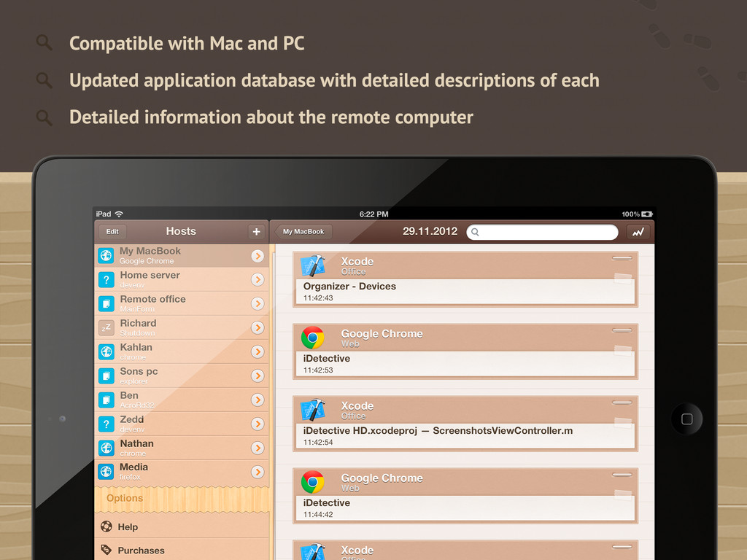The image size is (747, 560).
Task: Click the search magnifier icon in search field
Action: point(475,233)
